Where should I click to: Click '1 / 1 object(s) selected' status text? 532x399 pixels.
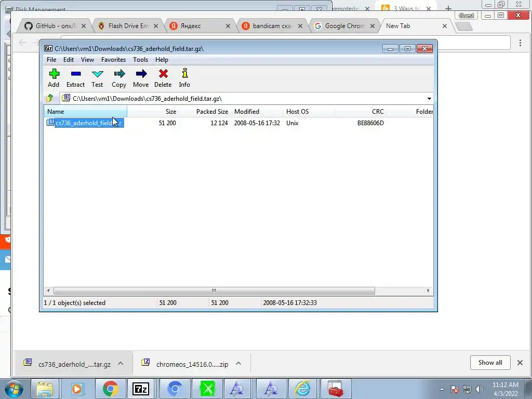coord(75,303)
